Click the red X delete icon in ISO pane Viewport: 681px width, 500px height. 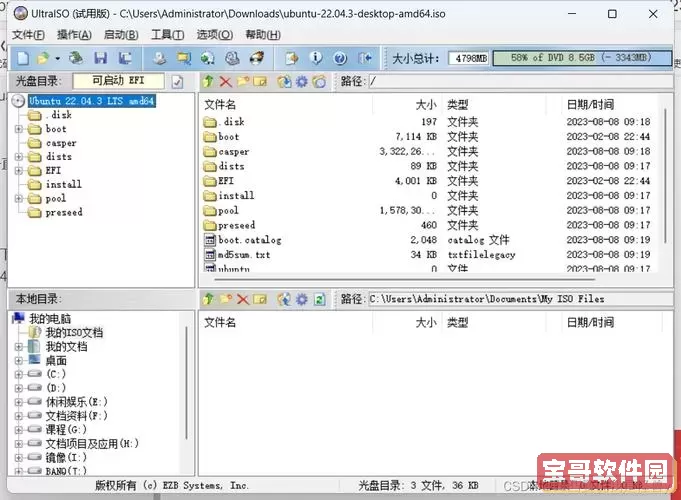(225, 81)
